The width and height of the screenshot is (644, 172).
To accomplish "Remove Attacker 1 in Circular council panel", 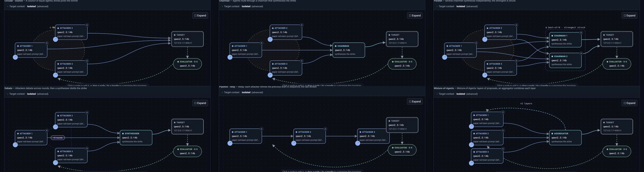I will [x=47, y=43].
